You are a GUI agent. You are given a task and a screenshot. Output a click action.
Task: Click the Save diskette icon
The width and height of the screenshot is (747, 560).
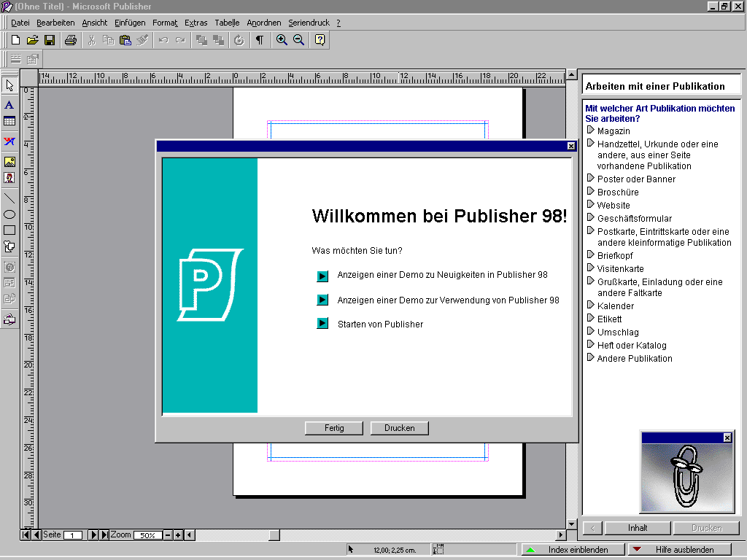pyautogui.click(x=50, y=40)
